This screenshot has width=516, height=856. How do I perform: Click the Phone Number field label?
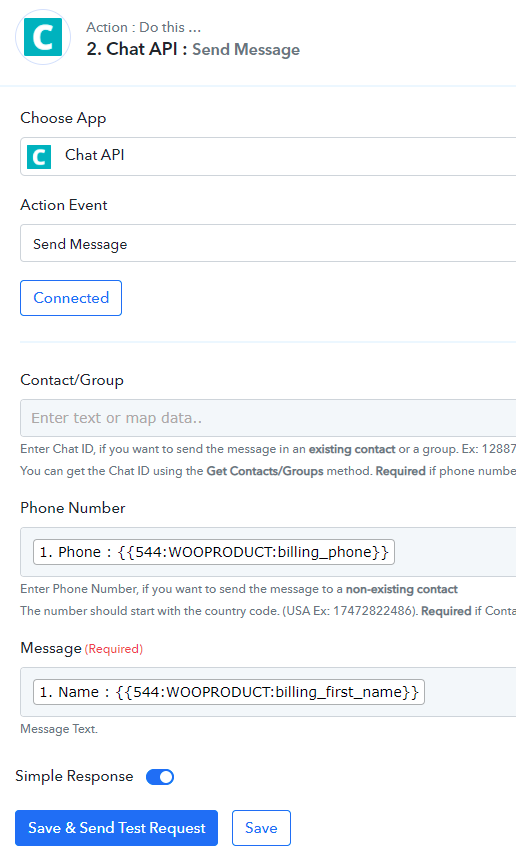tap(73, 508)
